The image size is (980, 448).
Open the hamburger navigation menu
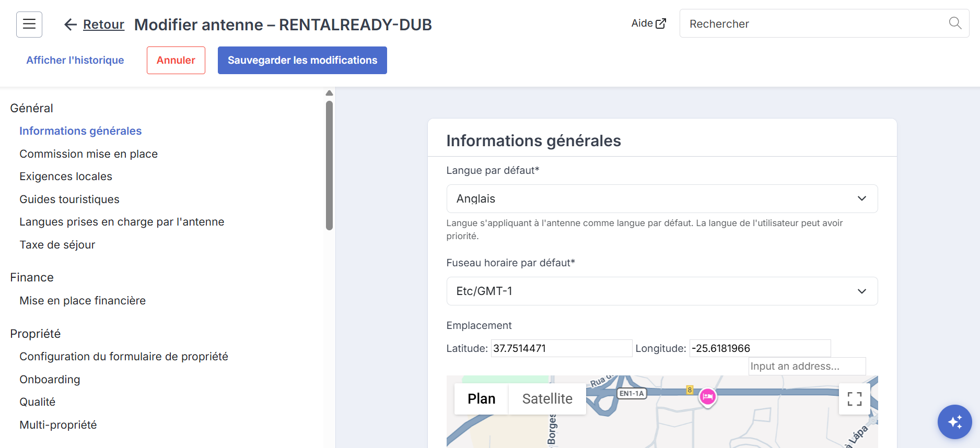click(x=29, y=25)
